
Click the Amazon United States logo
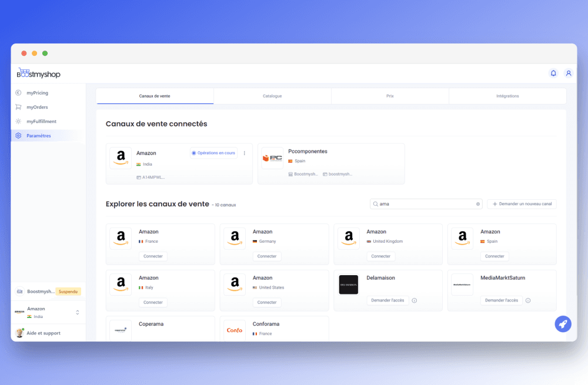235,284
